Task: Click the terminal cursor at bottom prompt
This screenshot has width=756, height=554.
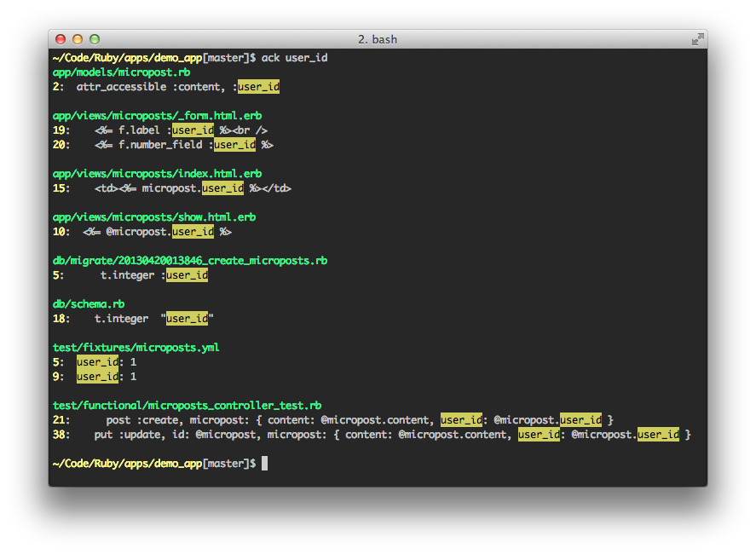Action: click(x=265, y=464)
